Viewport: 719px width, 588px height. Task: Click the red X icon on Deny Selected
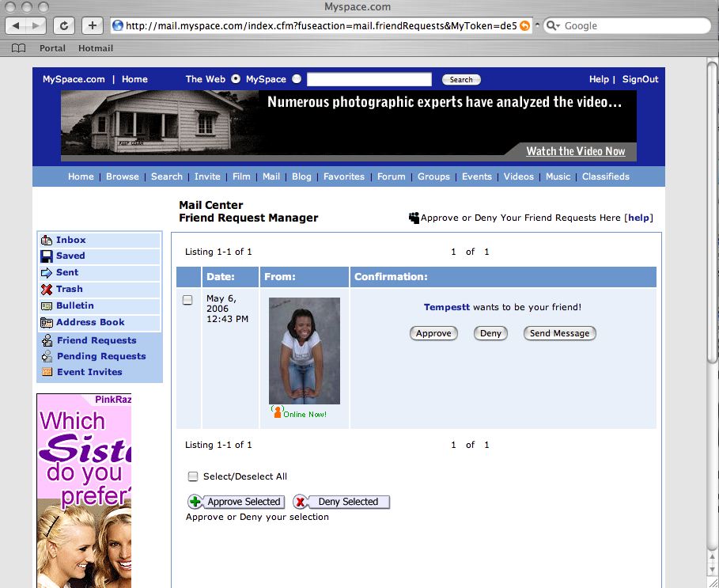point(300,502)
